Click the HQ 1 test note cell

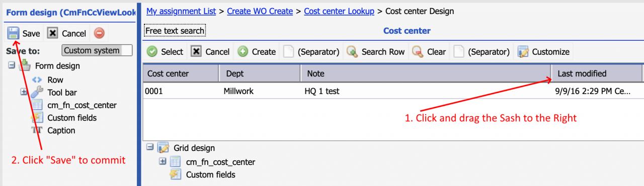(x=426, y=91)
